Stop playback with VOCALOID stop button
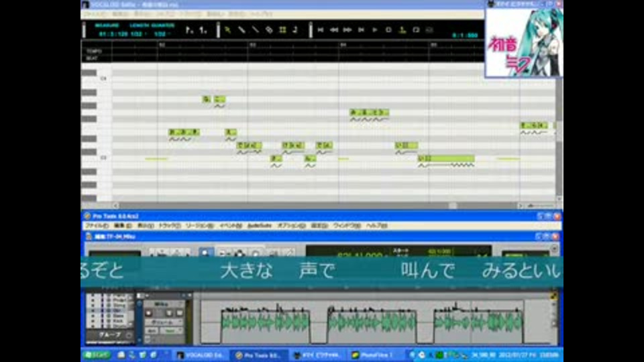 [x=388, y=30]
